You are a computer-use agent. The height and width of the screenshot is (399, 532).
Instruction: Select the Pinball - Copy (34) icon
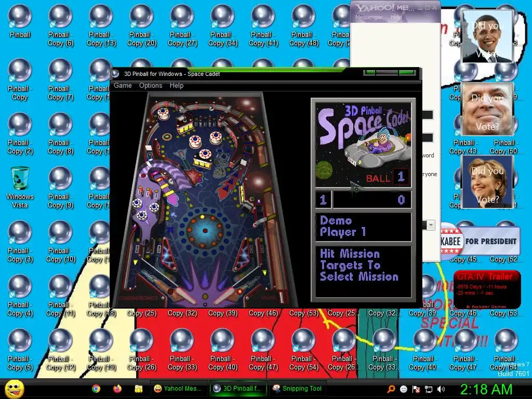click(222, 26)
